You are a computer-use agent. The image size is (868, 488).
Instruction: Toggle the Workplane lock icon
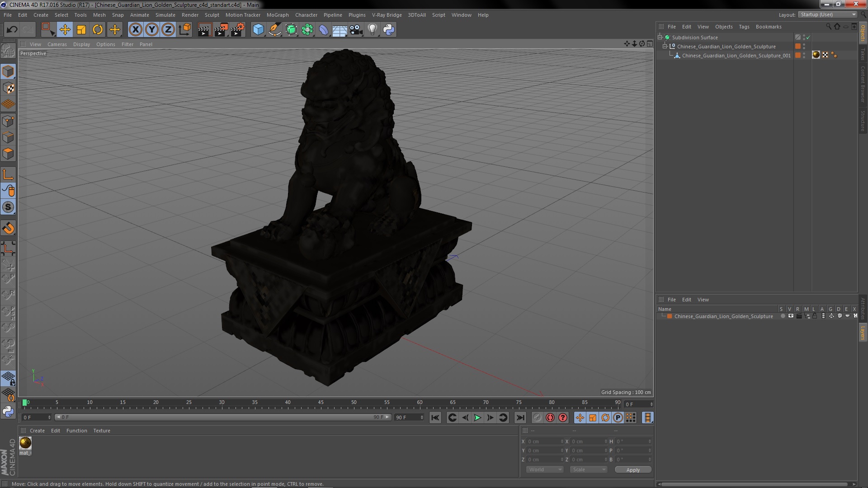8,378
